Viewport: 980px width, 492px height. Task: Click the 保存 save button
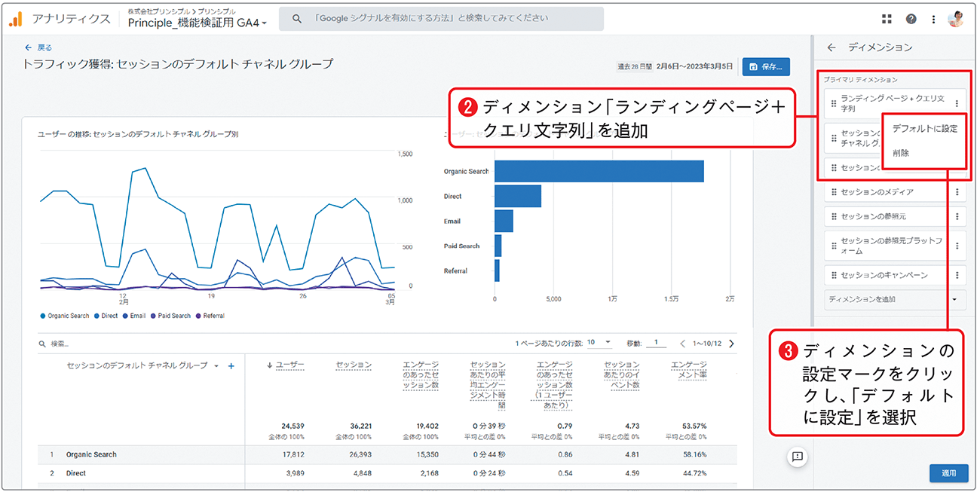click(766, 66)
